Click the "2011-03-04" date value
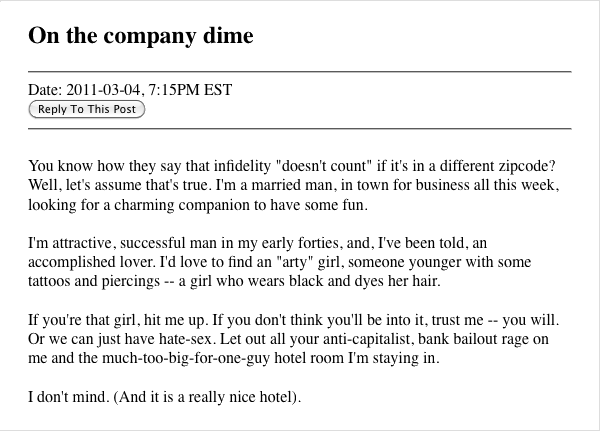Screen dimensions: 600x431 (104, 90)
